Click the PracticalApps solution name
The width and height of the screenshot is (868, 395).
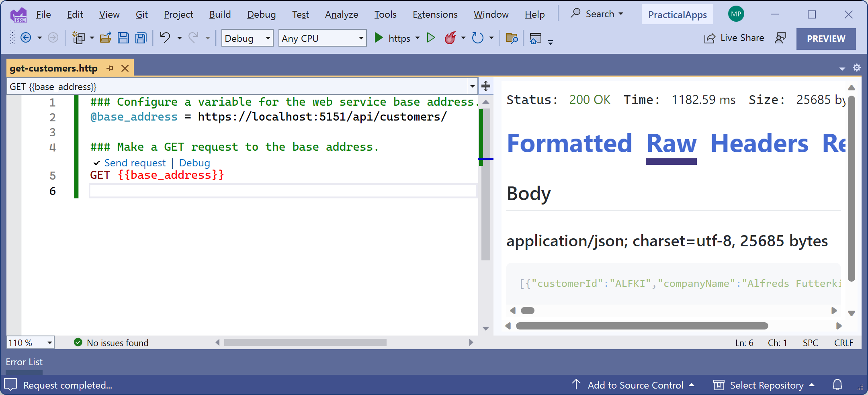point(677,14)
